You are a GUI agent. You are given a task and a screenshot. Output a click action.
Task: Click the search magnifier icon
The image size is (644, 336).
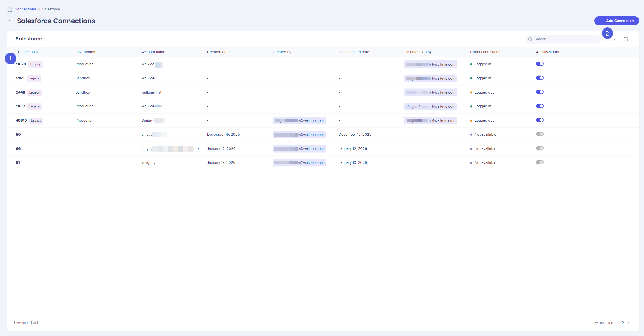tap(530, 39)
